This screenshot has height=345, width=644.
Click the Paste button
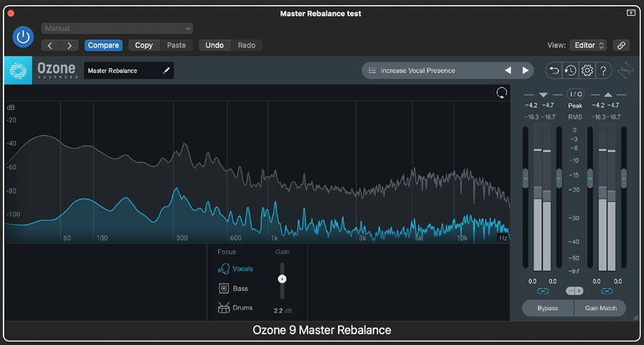[x=176, y=46]
